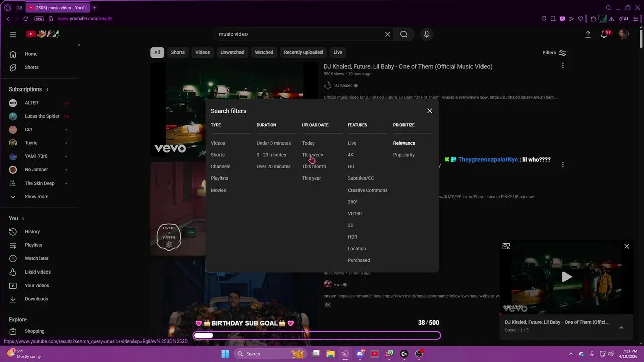Expand the You section chevron

(23, 219)
